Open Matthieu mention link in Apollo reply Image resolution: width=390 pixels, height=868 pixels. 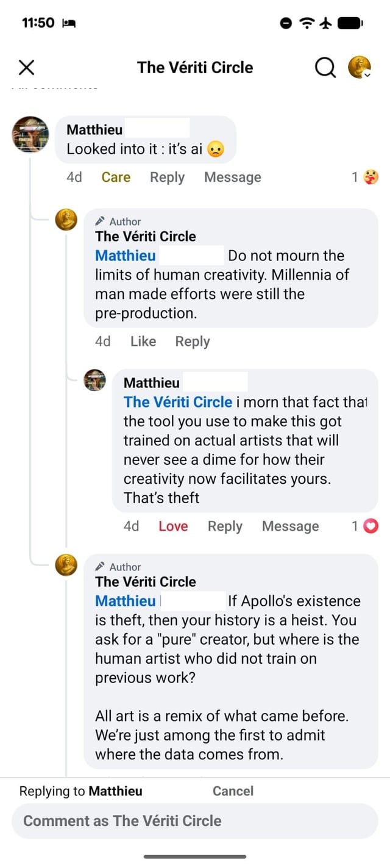(126, 601)
